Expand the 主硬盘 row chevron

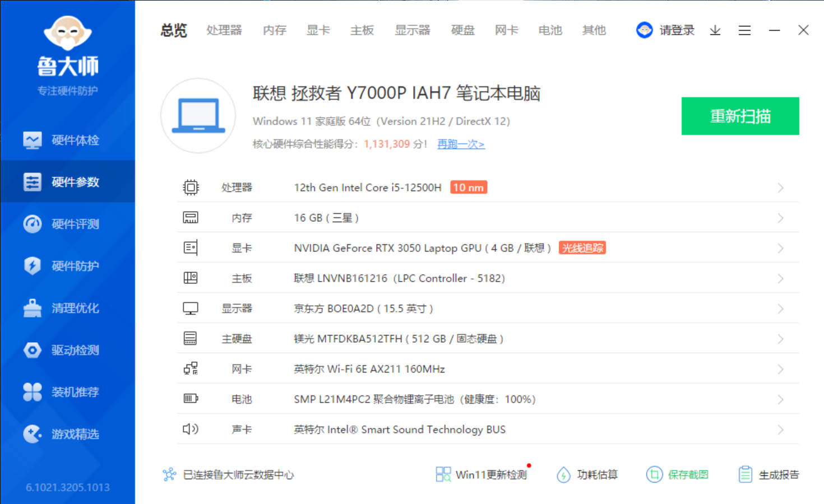(780, 339)
